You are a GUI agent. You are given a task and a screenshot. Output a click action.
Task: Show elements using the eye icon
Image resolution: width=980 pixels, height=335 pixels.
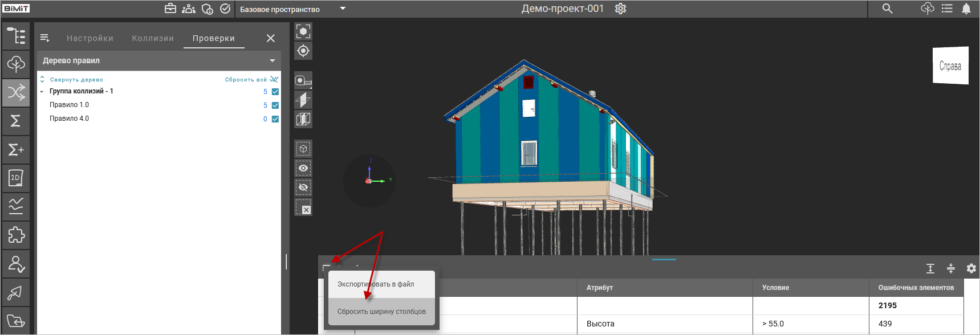303,168
